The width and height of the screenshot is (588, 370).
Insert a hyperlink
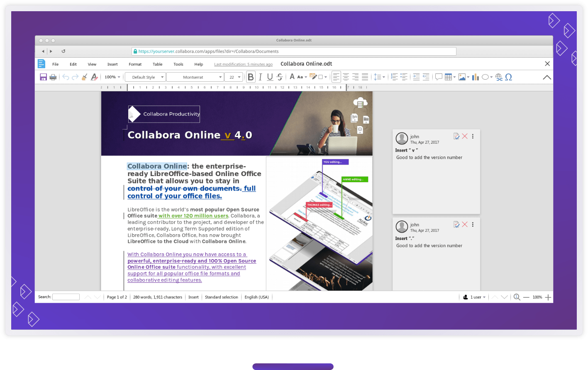[499, 77]
